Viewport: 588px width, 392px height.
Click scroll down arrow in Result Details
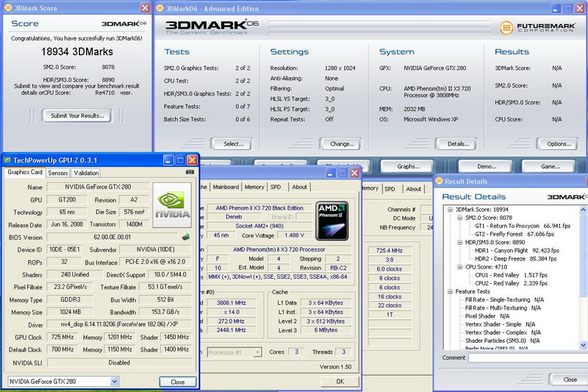[583, 345]
